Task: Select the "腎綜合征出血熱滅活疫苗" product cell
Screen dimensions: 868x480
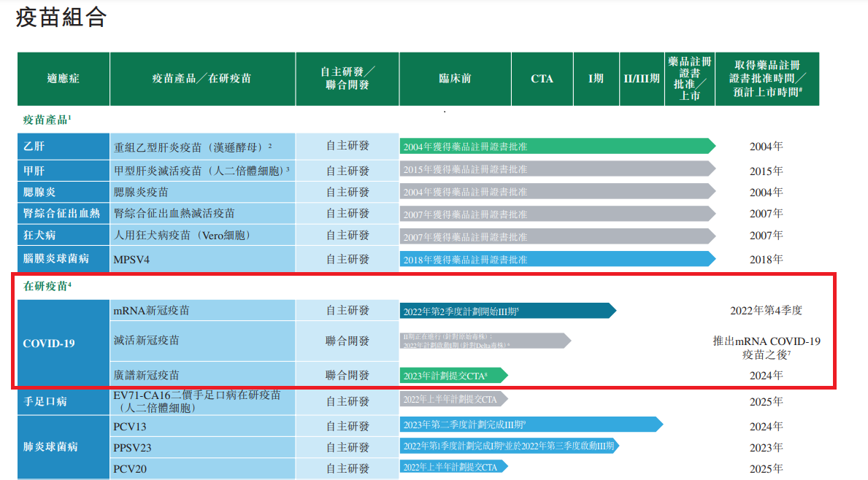Action: pos(203,214)
